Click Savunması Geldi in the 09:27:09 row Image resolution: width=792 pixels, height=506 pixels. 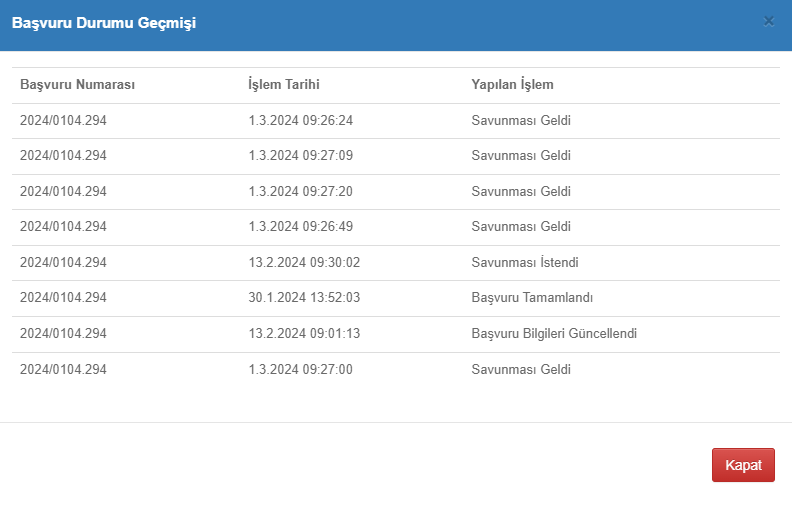point(521,156)
